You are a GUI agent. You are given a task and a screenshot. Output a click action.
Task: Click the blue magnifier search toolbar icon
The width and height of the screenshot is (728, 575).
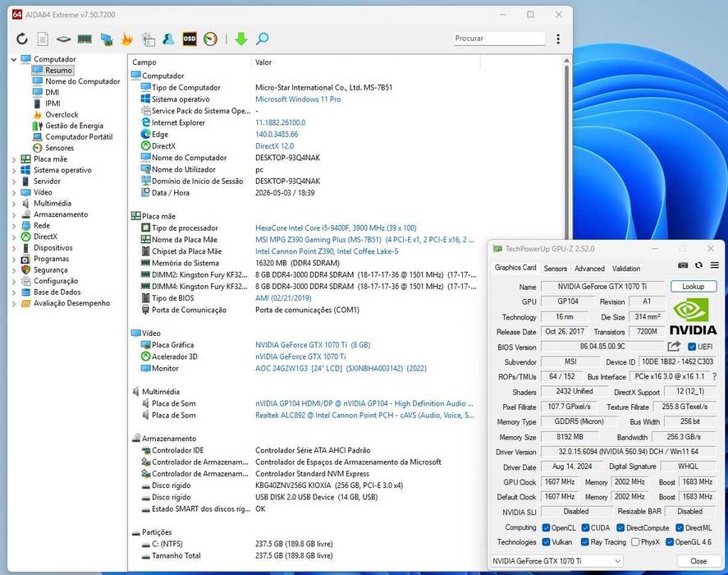click(263, 39)
